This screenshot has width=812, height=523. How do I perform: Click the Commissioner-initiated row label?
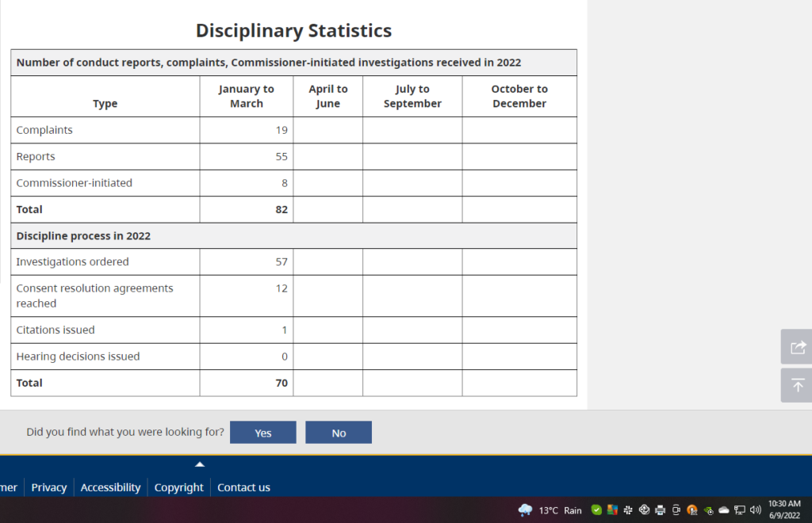74,182
